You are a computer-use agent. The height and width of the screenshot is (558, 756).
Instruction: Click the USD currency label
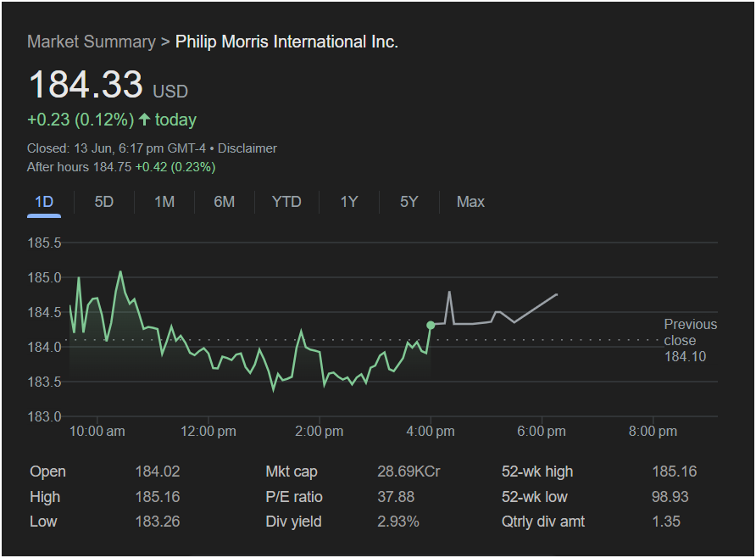click(170, 91)
